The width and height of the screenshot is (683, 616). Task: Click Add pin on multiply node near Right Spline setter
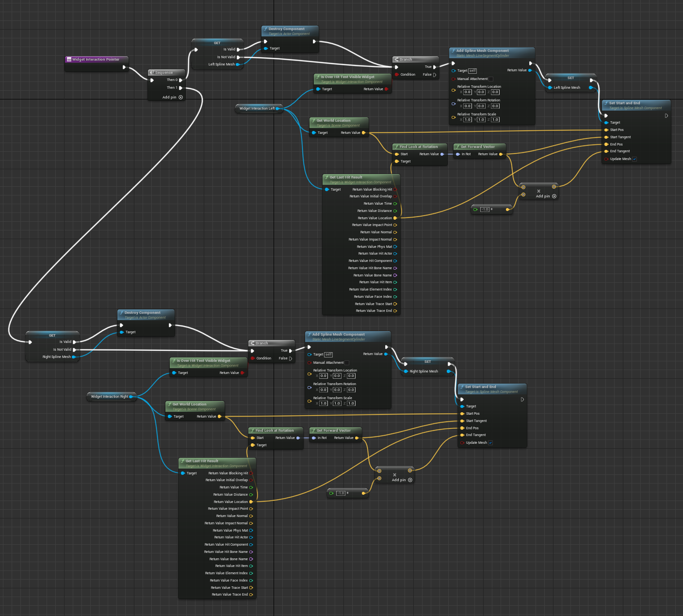(x=410, y=480)
